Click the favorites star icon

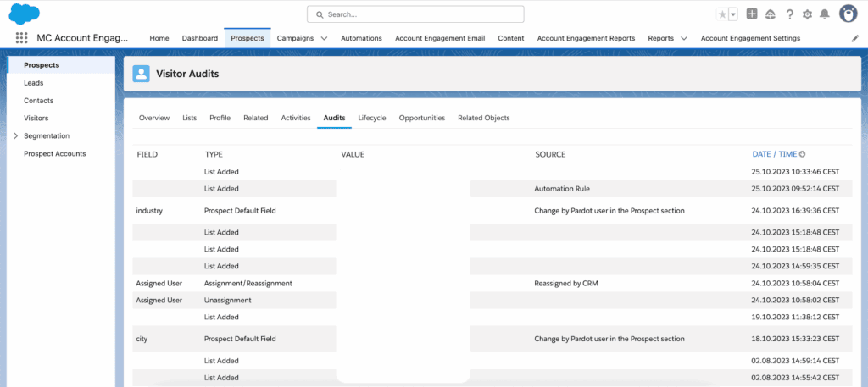(x=722, y=14)
